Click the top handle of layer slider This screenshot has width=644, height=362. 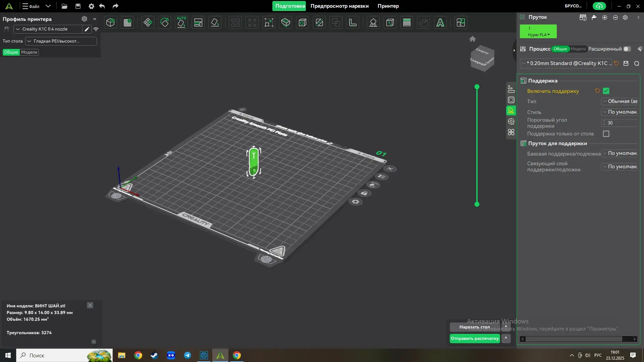(x=477, y=87)
